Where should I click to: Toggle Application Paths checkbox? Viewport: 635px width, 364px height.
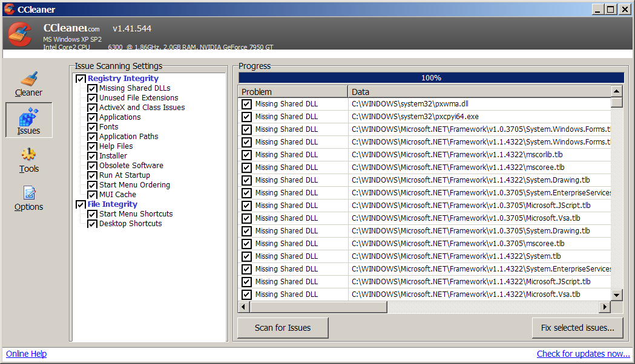pyautogui.click(x=93, y=137)
